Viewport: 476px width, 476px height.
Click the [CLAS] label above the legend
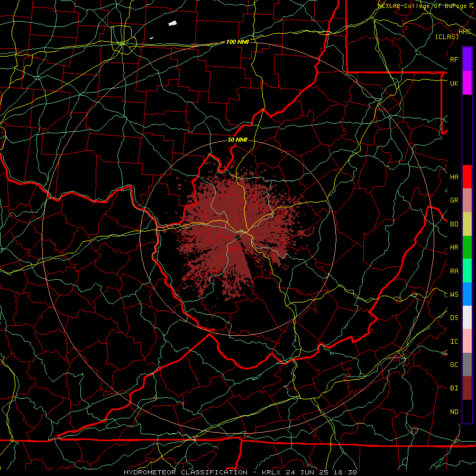447,36
